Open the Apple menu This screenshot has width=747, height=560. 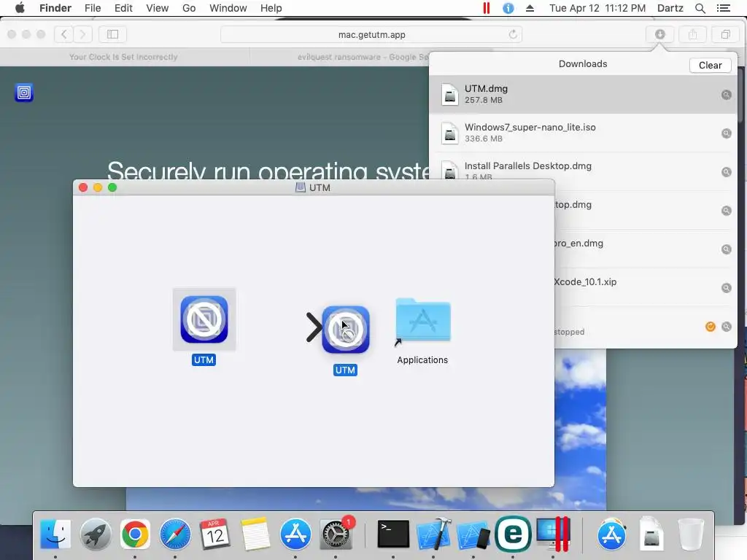coord(20,8)
